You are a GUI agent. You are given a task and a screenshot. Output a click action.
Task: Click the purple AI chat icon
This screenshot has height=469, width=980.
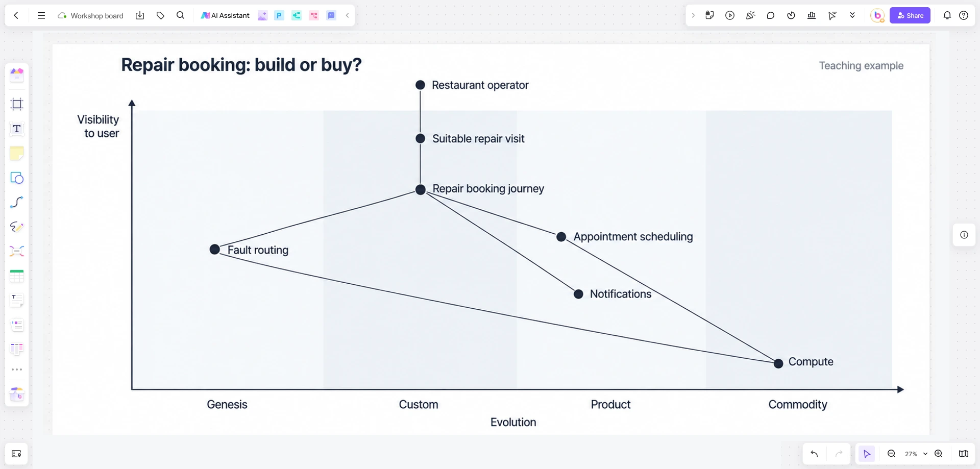pyautogui.click(x=331, y=15)
